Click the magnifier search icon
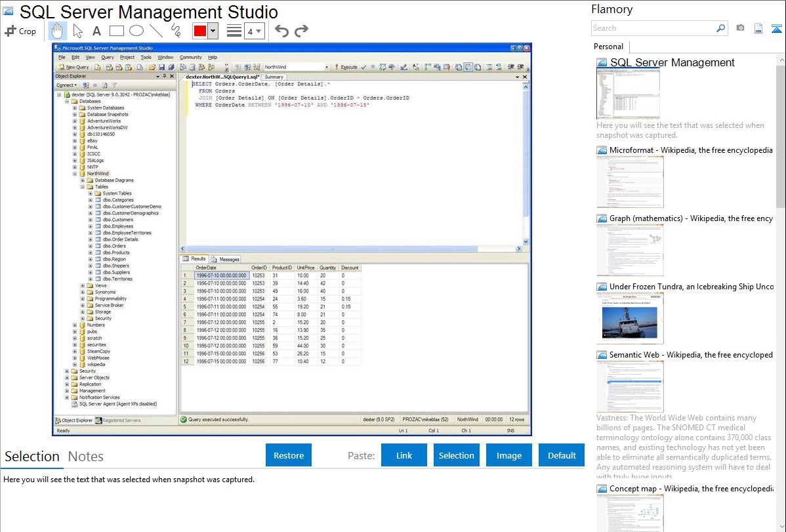Viewport: 786px width, 532px height. pyautogui.click(x=720, y=28)
